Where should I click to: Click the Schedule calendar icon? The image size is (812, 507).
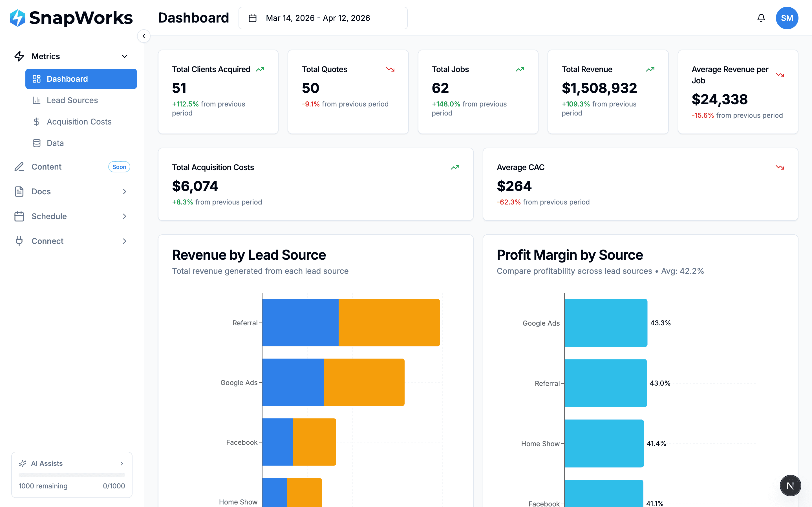click(x=19, y=216)
